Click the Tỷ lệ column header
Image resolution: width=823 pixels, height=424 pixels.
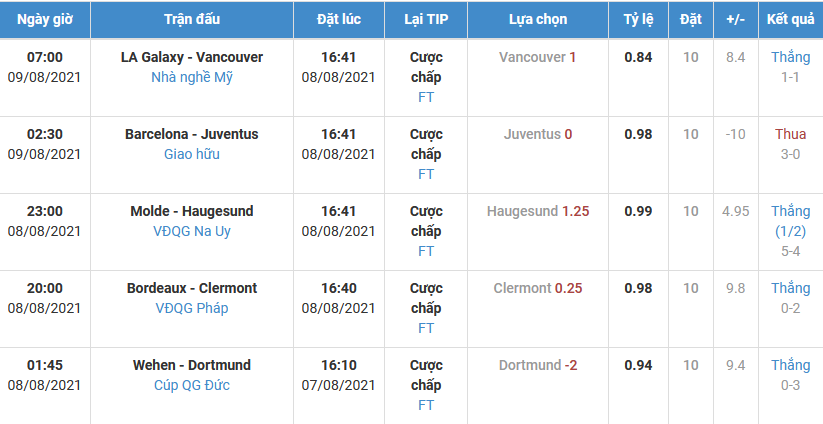[x=638, y=19]
